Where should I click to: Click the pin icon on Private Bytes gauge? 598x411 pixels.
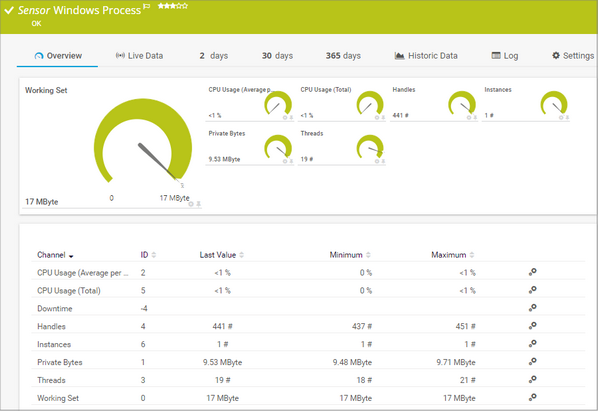pyautogui.click(x=291, y=161)
